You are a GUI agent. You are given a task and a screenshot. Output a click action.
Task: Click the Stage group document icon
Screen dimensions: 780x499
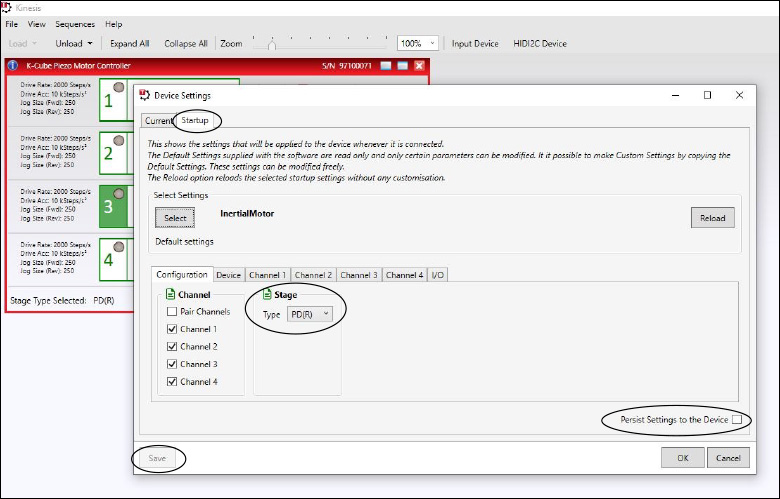[x=267, y=295]
